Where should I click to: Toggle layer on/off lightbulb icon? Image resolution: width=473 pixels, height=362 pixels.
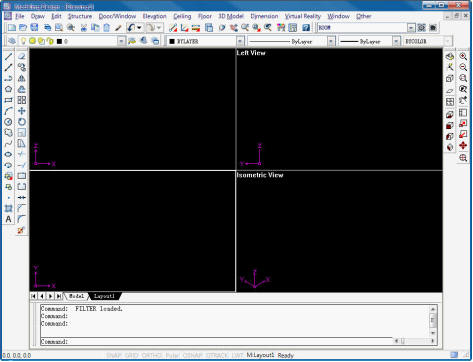coord(23,41)
